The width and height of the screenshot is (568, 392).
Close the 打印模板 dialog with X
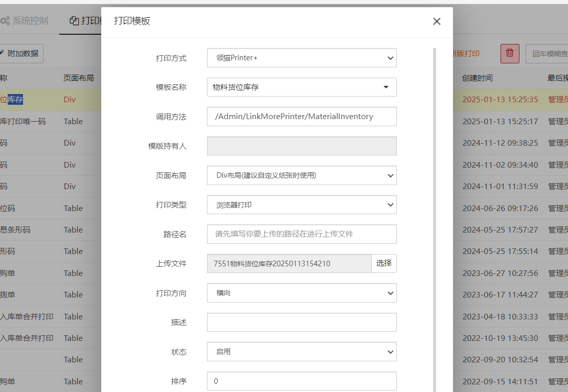pyautogui.click(x=437, y=21)
